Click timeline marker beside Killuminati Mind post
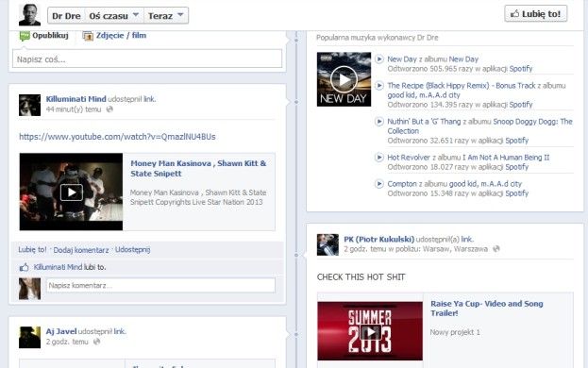 (x=296, y=102)
